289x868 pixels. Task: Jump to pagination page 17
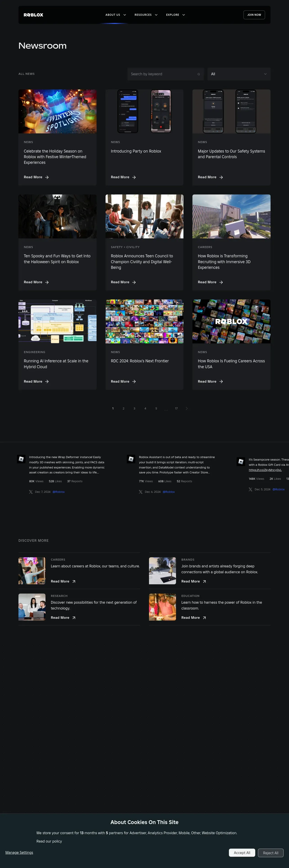pos(176,408)
